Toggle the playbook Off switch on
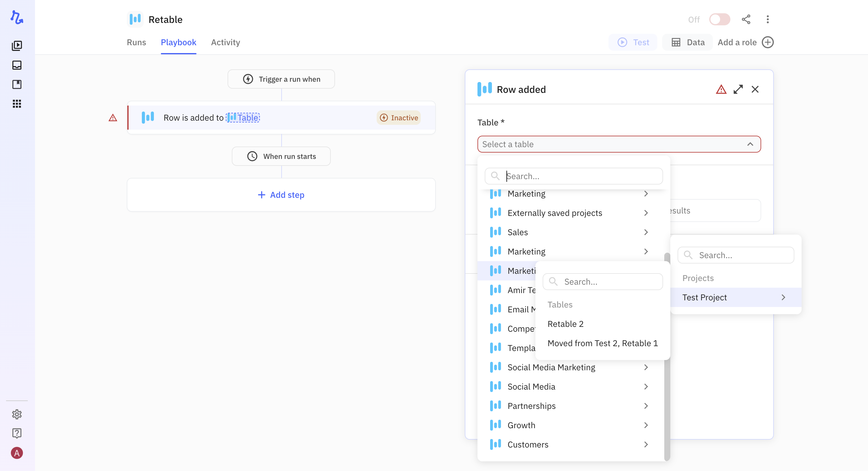This screenshot has height=471, width=868. tap(720, 20)
